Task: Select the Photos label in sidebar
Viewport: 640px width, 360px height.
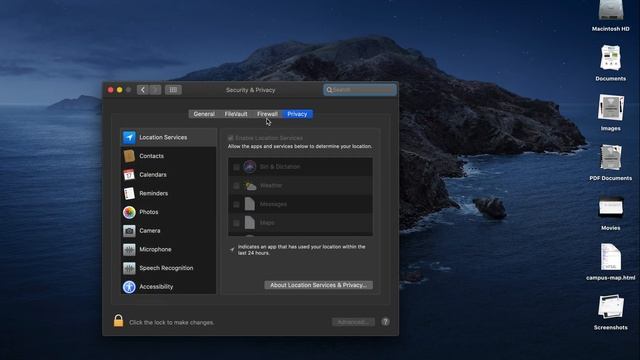Action: [x=149, y=212]
